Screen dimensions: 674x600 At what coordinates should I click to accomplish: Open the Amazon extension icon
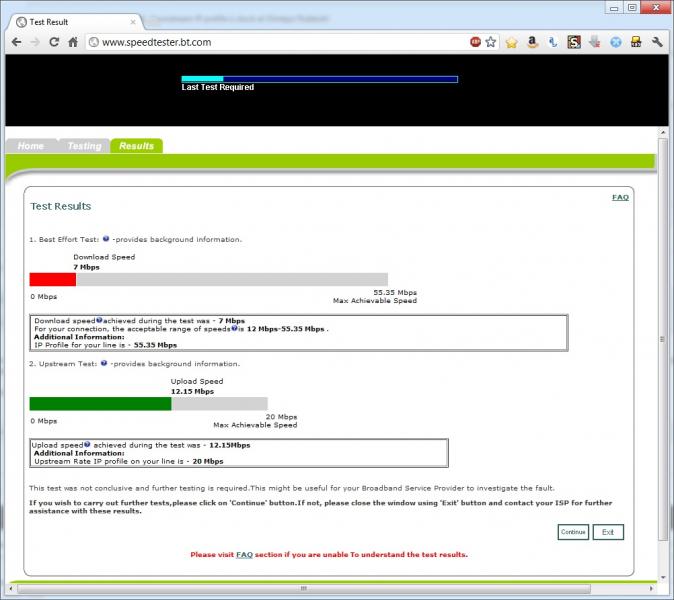tap(532, 42)
